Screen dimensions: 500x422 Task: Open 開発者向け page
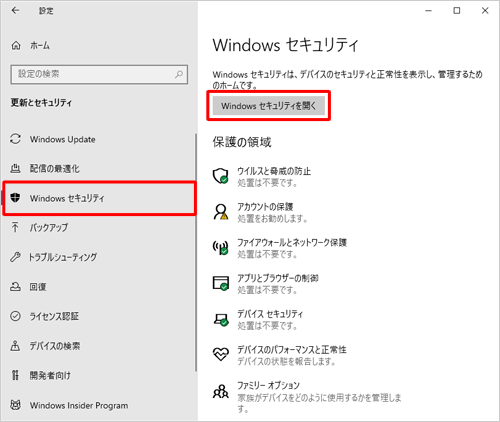tap(50, 376)
